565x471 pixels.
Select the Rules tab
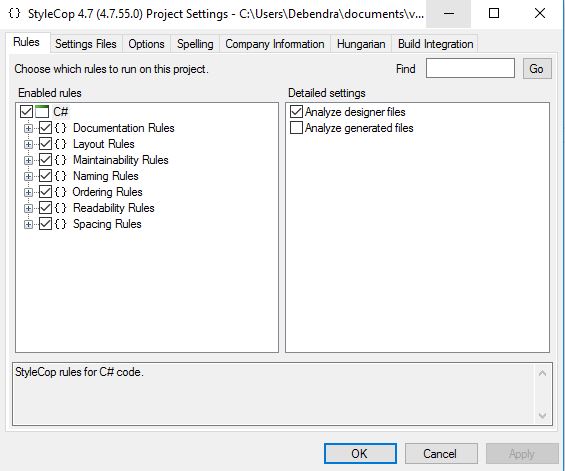tap(27, 43)
